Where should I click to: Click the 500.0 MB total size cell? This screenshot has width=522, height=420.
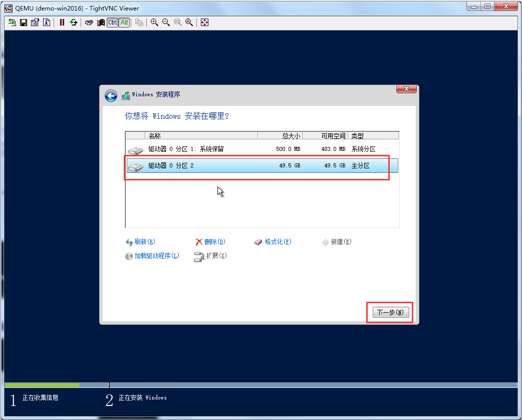point(288,149)
